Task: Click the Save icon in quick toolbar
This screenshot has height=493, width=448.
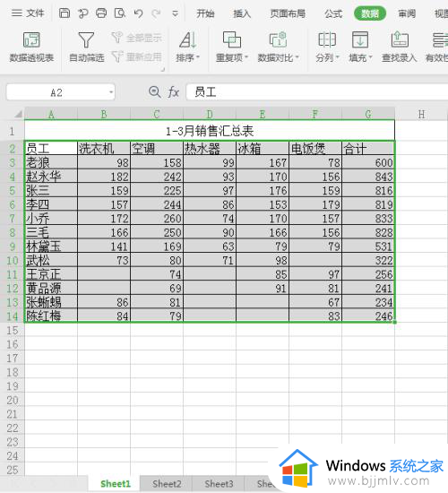Action: pos(65,13)
